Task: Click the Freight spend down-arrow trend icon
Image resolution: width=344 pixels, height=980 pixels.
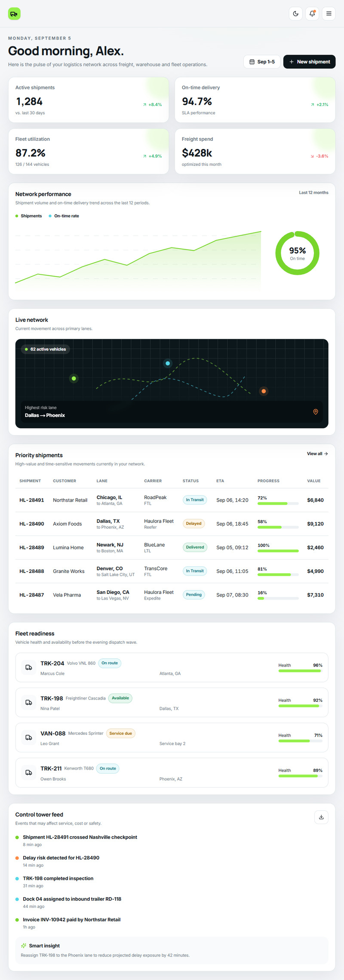Action: click(x=312, y=156)
